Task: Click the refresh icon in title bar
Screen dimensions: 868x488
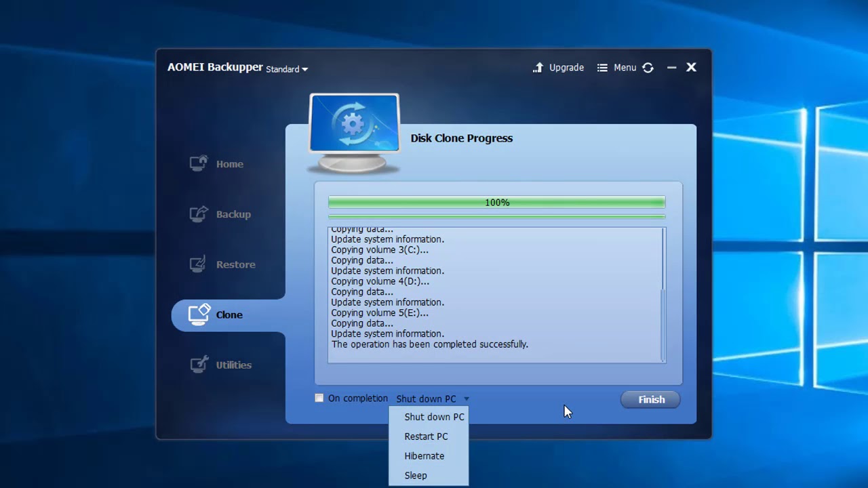Action: point(648,68)
